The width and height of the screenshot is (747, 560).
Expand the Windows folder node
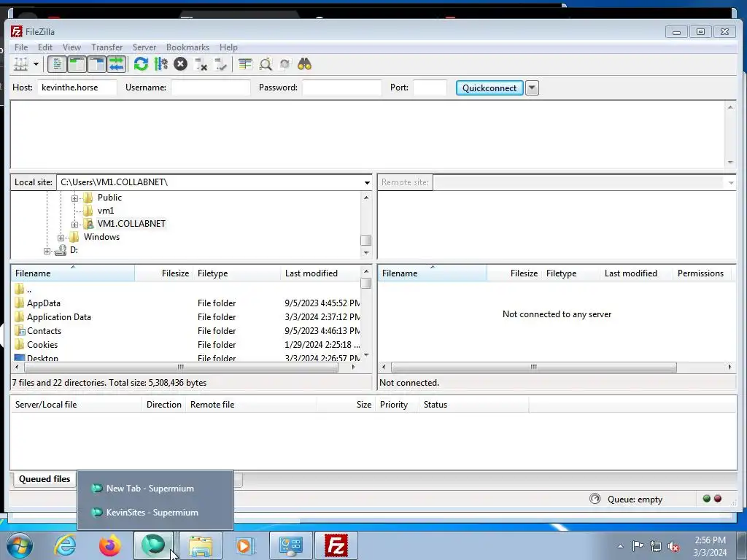[x=61, y=238]
